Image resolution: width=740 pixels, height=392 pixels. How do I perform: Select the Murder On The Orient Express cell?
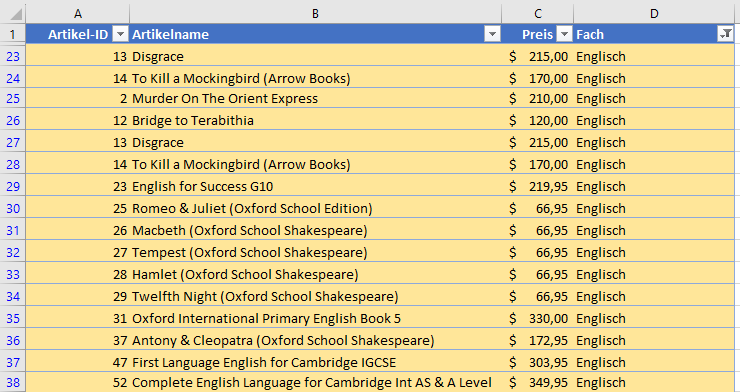315,98
